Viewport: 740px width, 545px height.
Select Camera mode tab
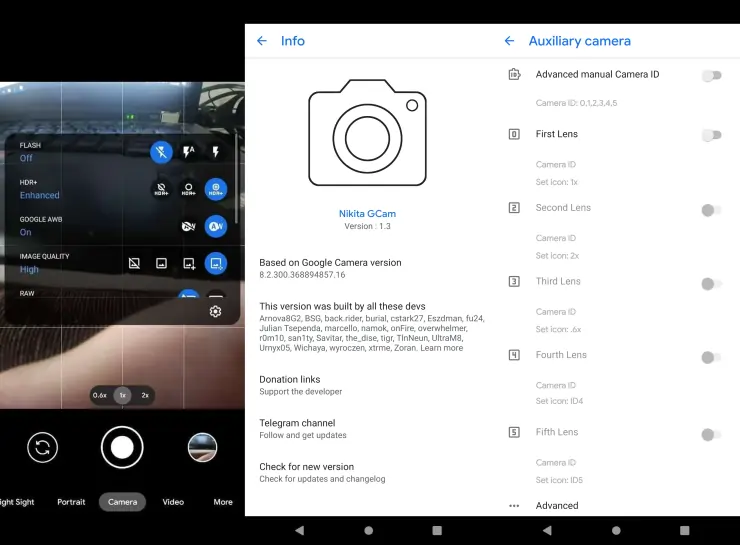click(122, 502)
